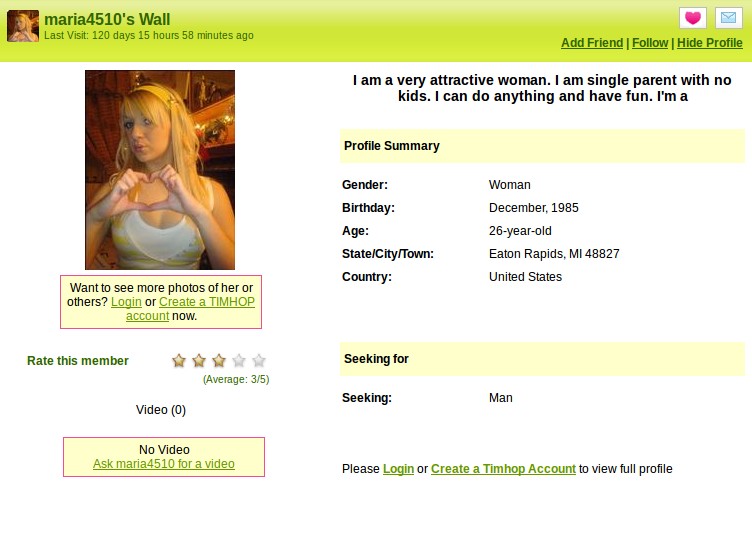Open the envelope message icon
Image resolution: width=752 pixels, height=555 pixels.
728,18
